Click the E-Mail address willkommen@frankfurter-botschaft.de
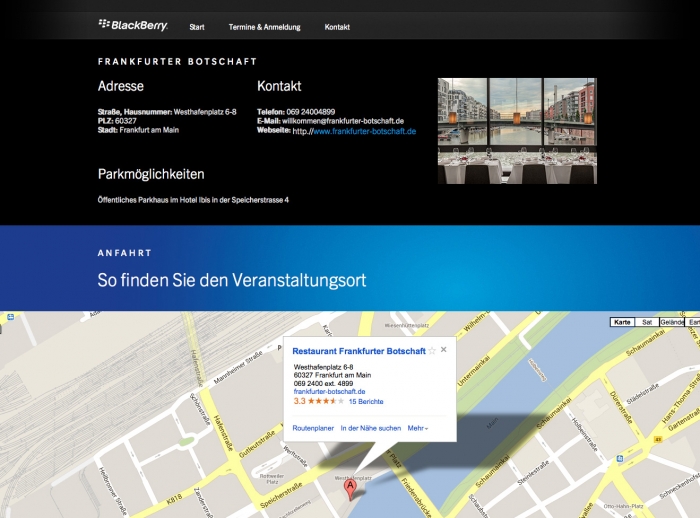This screenshot has height=518, width=700. pyautogui.click(x=343, y=121)
